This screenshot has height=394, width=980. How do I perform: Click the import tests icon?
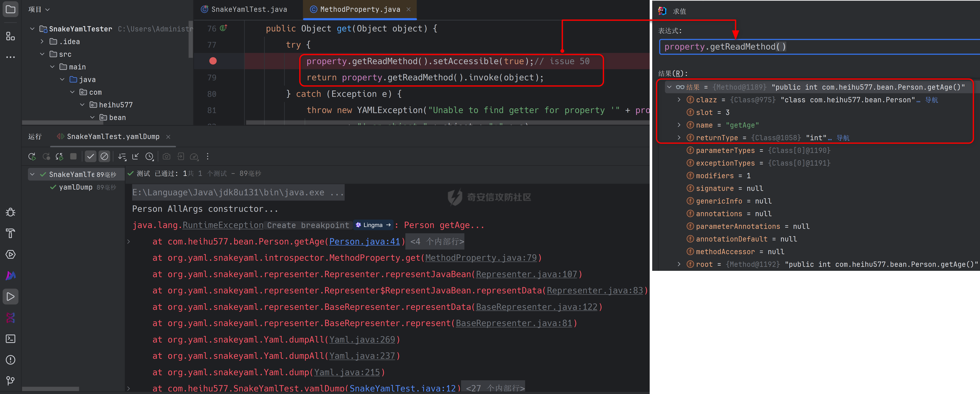(181, 157)
